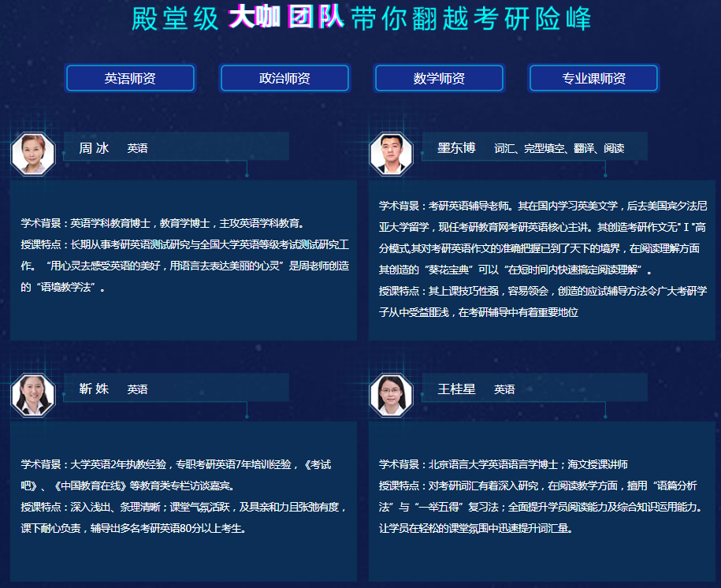
Task: Select the 专业课师资 category
Action: (x=593, y=78)
